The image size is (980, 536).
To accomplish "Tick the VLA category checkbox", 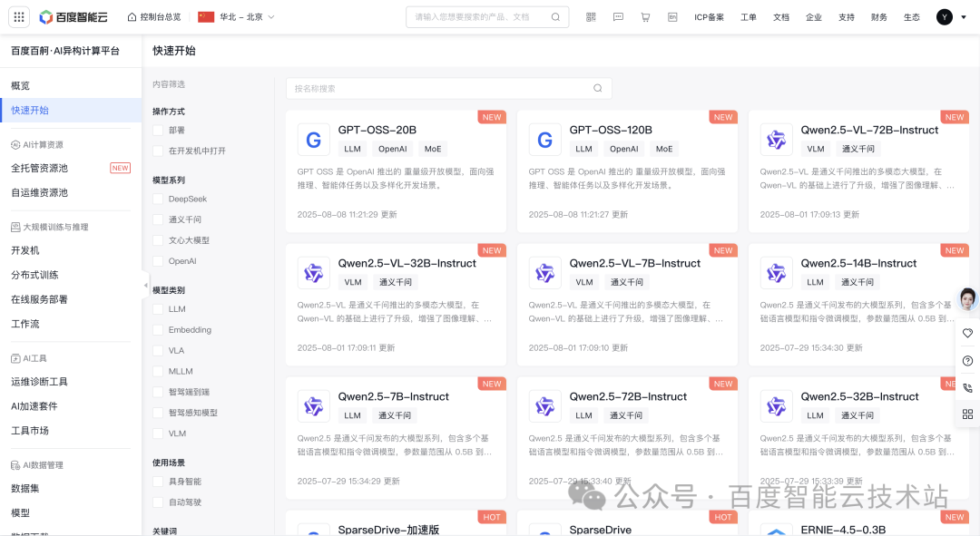I will [x=158, y=350].
